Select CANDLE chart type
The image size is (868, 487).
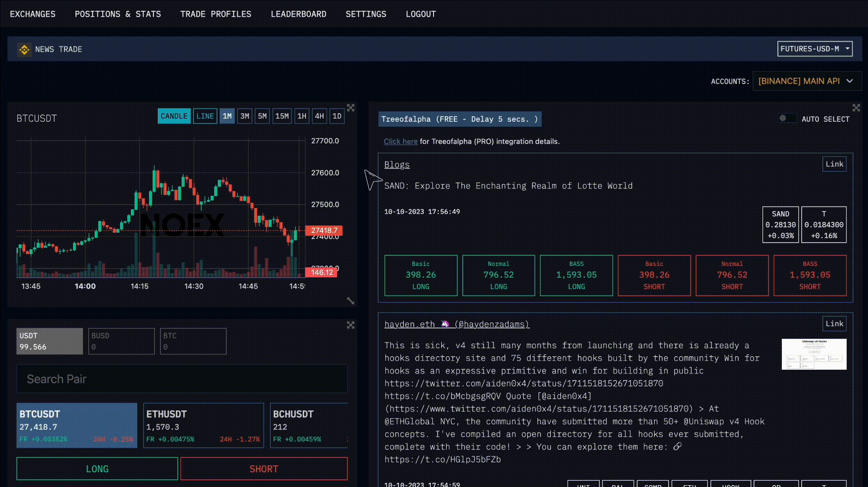coord(174,116)
